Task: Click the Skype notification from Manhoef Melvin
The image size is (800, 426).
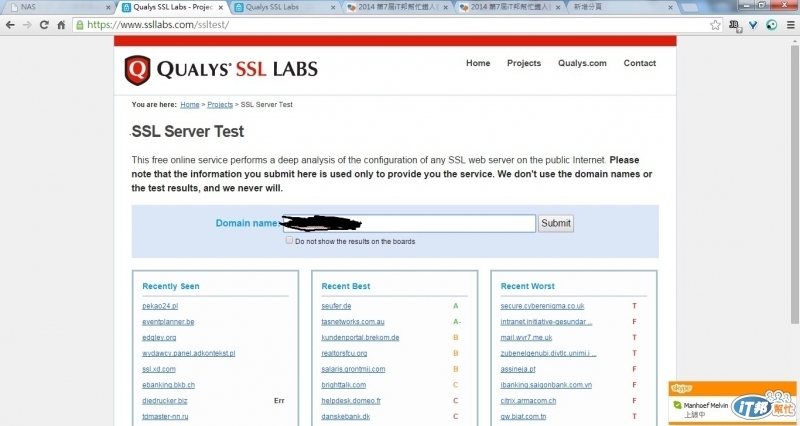Action: [732, 404]
